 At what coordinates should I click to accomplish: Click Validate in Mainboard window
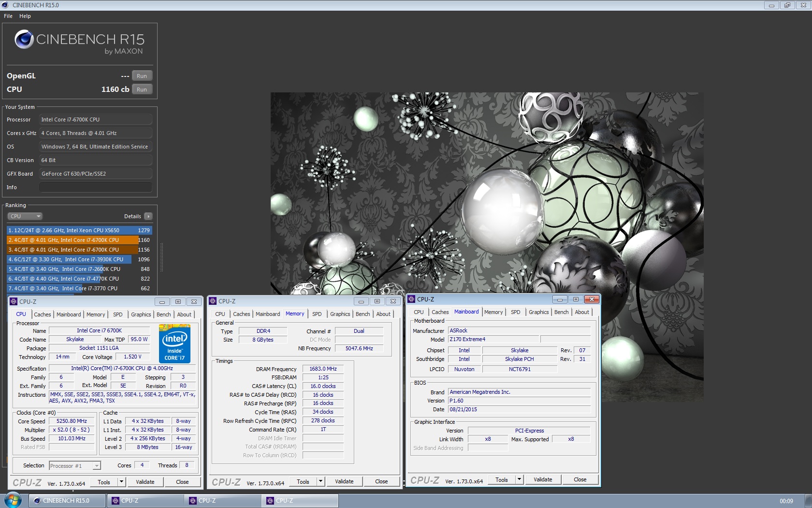click(543, 479)
